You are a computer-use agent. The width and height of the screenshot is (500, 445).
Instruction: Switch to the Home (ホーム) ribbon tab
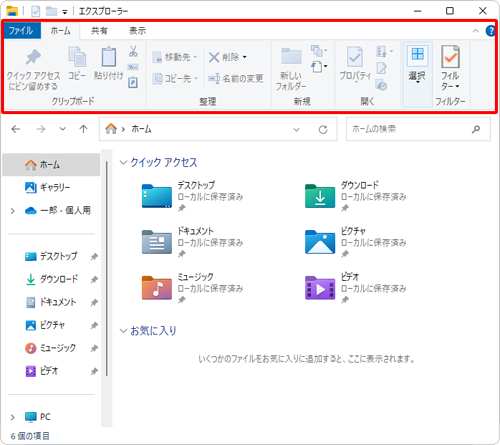point(60,31)
